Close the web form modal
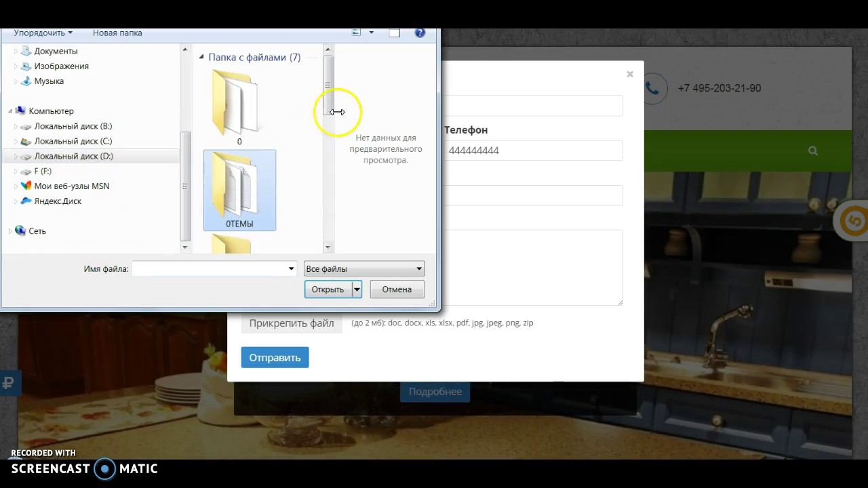 click(630, 74)
